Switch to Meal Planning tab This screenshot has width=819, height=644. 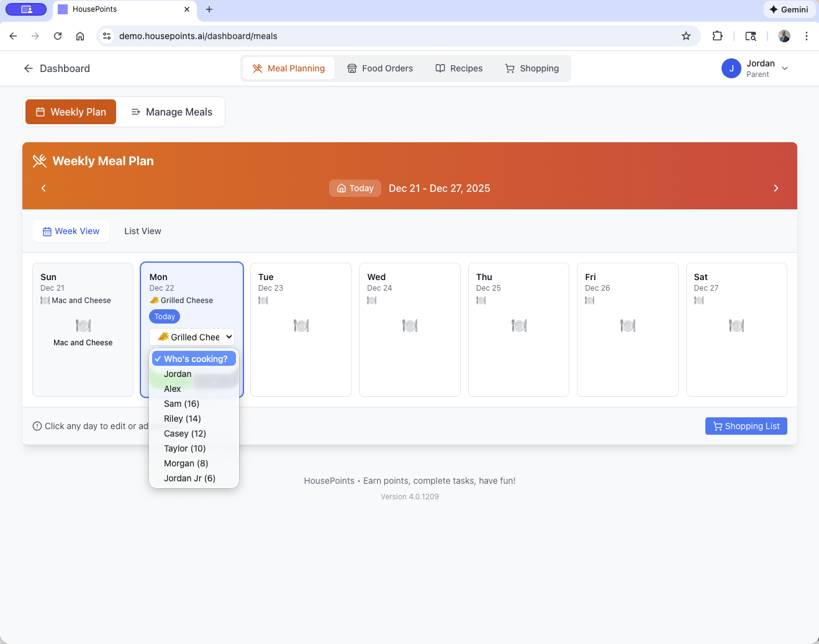[289, 68]
